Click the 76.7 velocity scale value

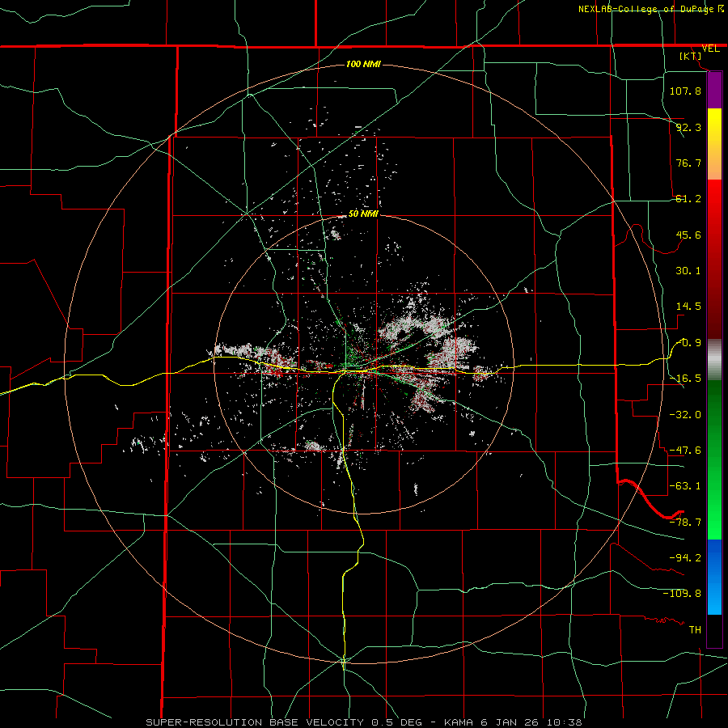coord(688,163)
